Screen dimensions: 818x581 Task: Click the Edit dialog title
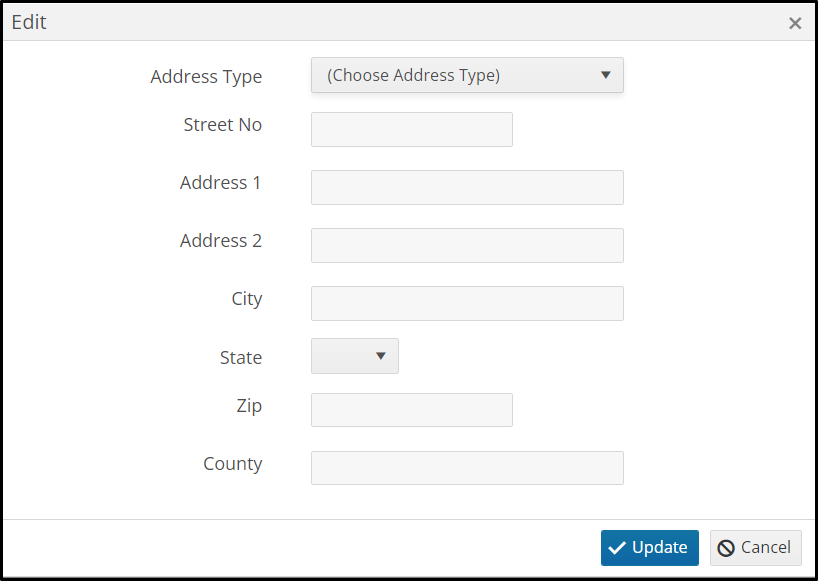[x=29, y=22]
